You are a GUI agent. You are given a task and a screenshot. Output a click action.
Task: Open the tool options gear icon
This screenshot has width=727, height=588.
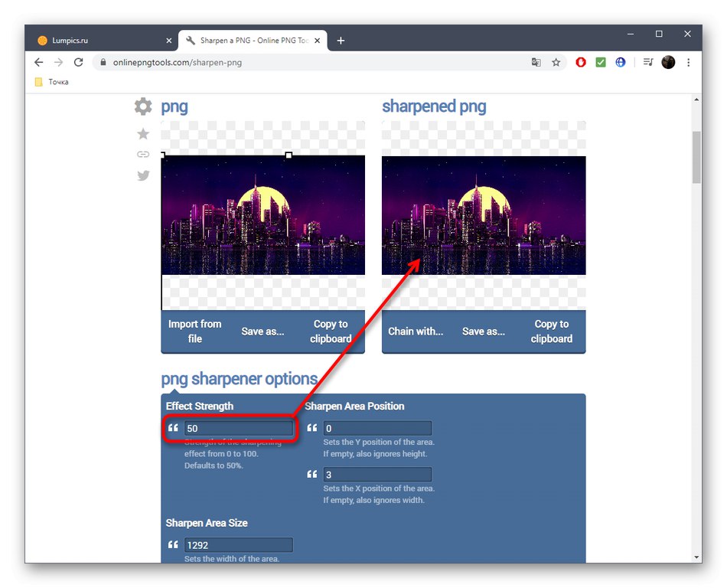pos(142,106)
